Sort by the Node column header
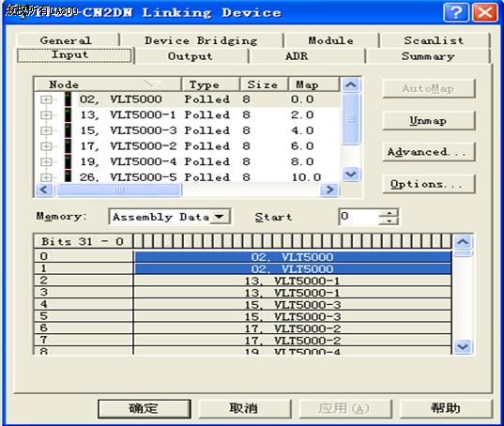The image size is (504, 426). click(x=108, y=84)
